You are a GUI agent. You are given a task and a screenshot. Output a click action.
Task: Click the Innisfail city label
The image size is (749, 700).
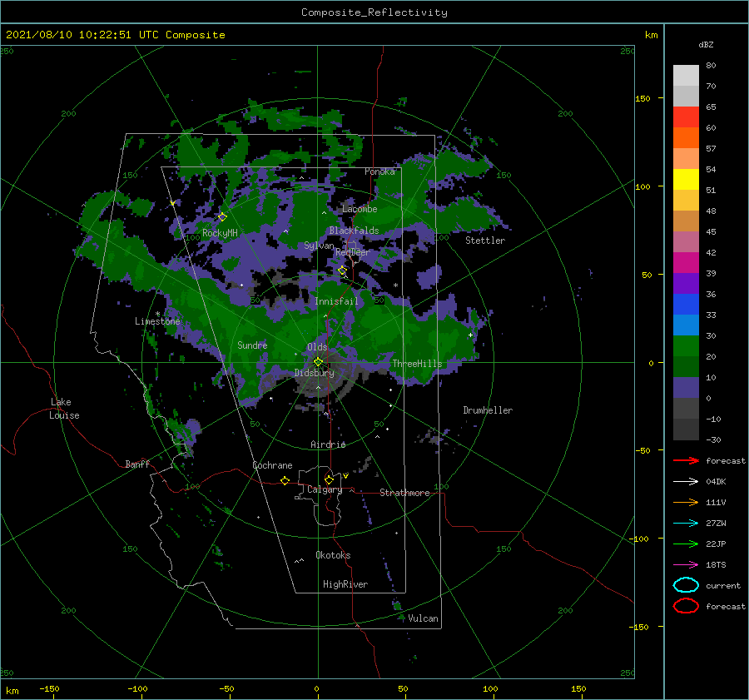336,301
